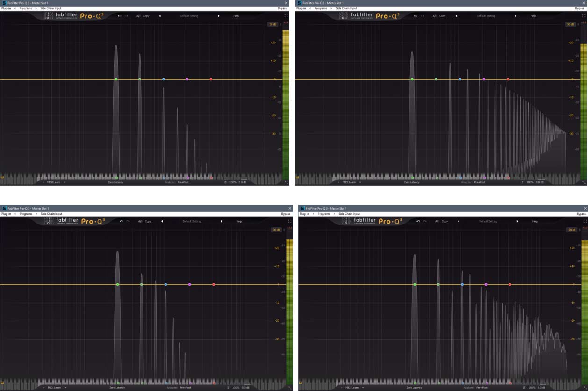This screenshot has width=588, height=391.
Task: Expand the MIDI Learn dropdown arrow in top-left window
Action: (x=65, y=182)
